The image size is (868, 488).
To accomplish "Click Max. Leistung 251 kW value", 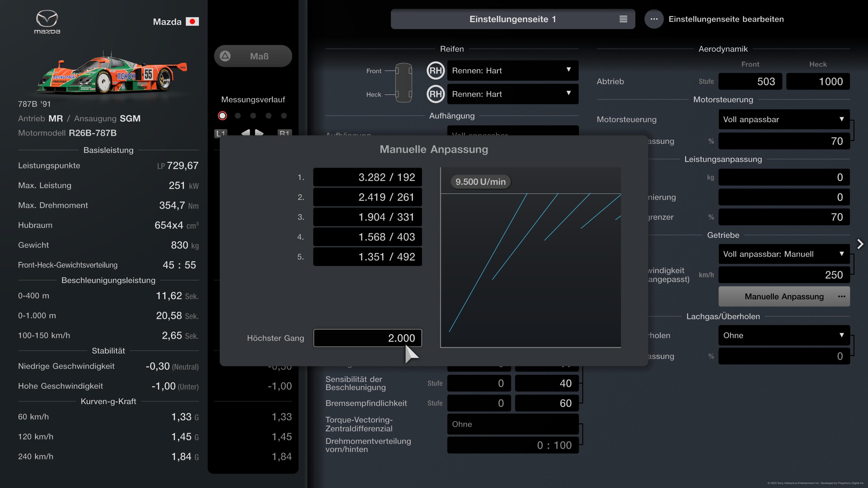I will [x=184, y=185].
